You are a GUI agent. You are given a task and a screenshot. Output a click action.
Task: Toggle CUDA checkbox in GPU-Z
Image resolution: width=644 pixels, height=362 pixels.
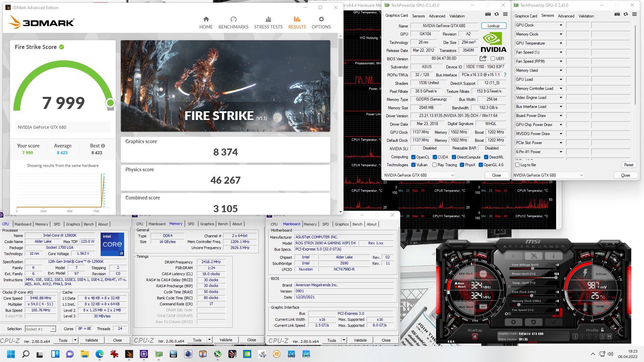click(x=435, y=157)
